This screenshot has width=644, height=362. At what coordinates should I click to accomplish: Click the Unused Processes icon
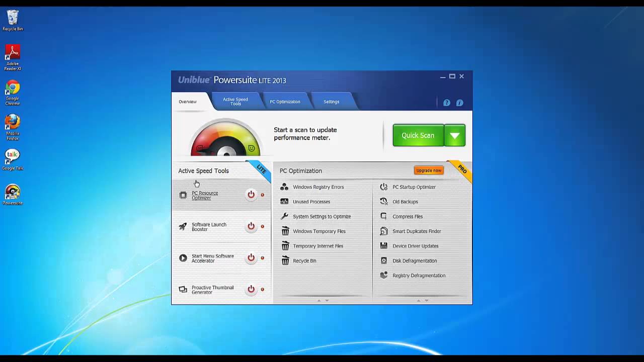pyautogui.click(x=285, y=202)
